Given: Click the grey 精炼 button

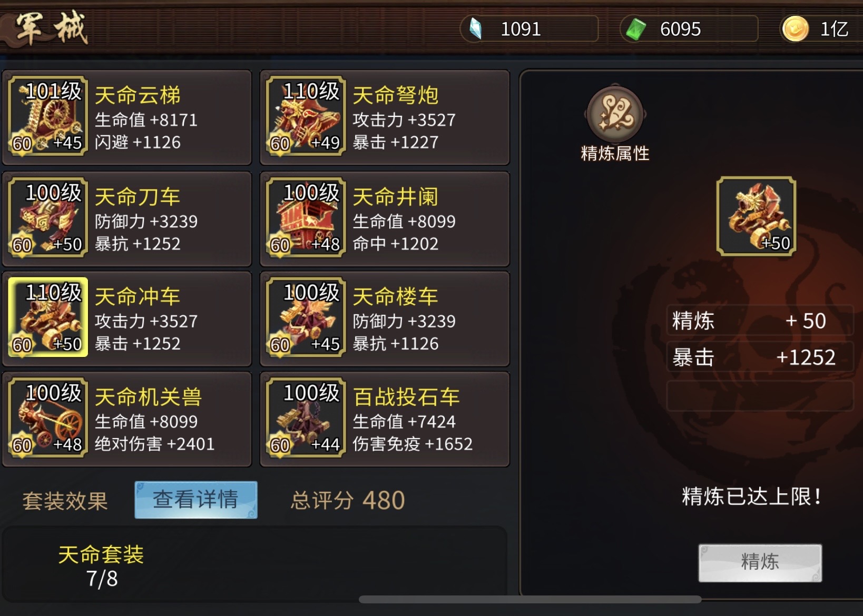Looking at the screenshot, I should 760,562.
